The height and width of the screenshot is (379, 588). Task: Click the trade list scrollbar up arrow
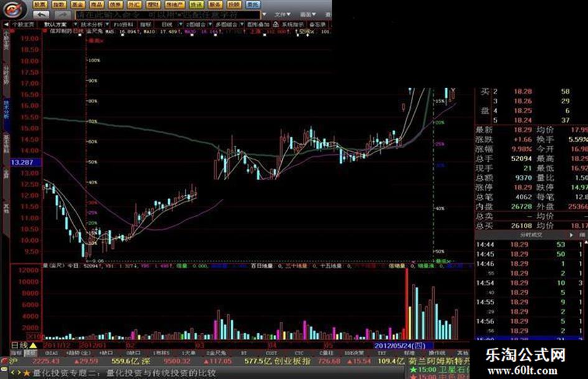[x=586, y=243]
